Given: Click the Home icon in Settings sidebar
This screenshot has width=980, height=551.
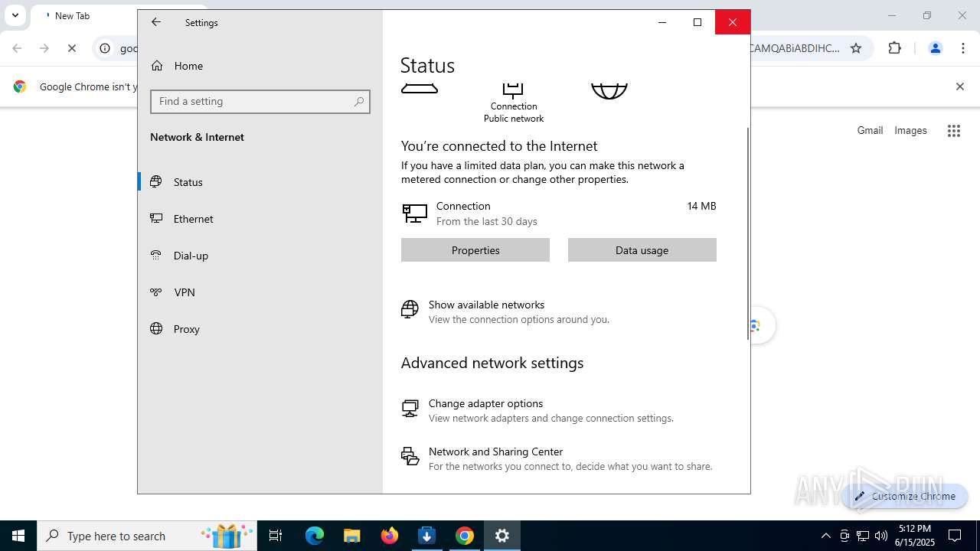Looking at the screenshot, I should click(157, 66).
